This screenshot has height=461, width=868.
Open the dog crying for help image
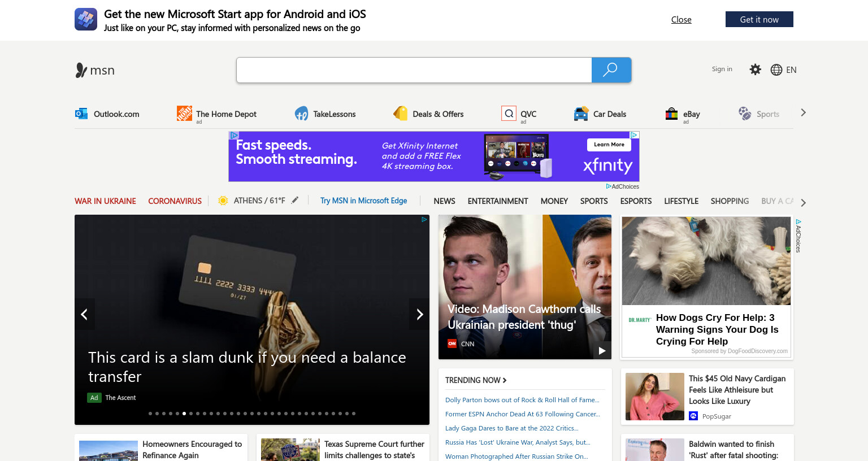tap(706, 261)
